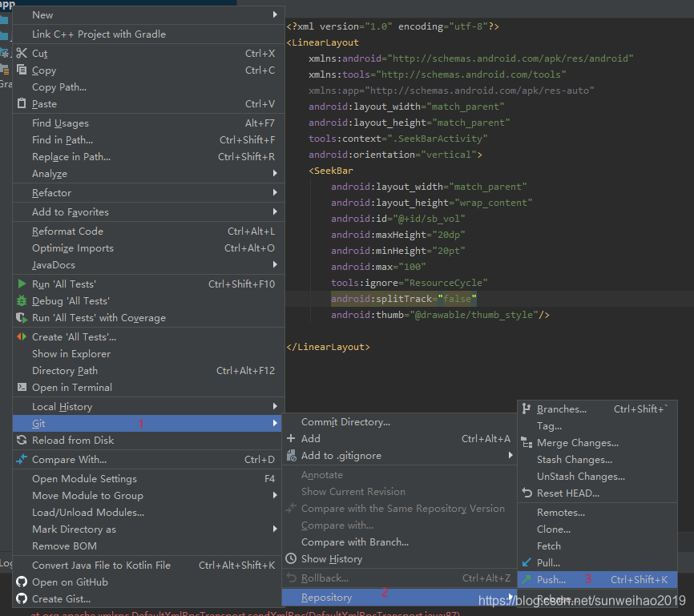Click the tools:context attribute line
The width and height of the screenshot is (694, 616).
[398, 139]
